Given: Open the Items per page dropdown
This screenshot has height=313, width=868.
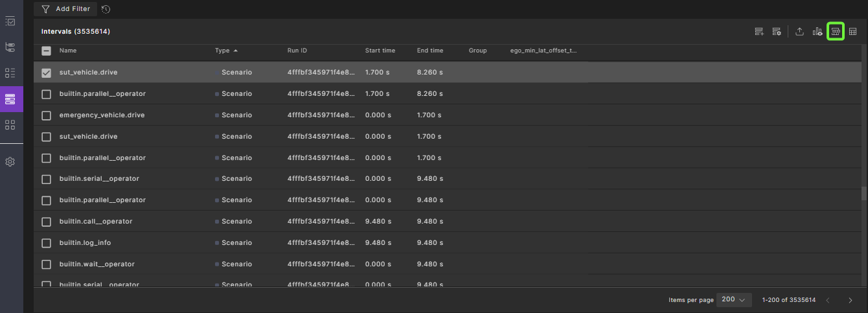Looking at the screenshot, I should point(734,299).
